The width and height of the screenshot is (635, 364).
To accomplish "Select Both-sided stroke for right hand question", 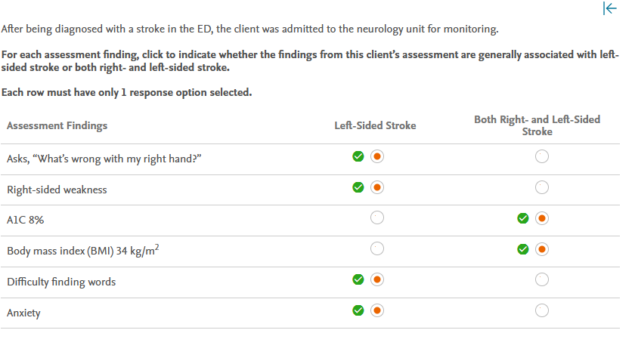I will tap(541, 156).
